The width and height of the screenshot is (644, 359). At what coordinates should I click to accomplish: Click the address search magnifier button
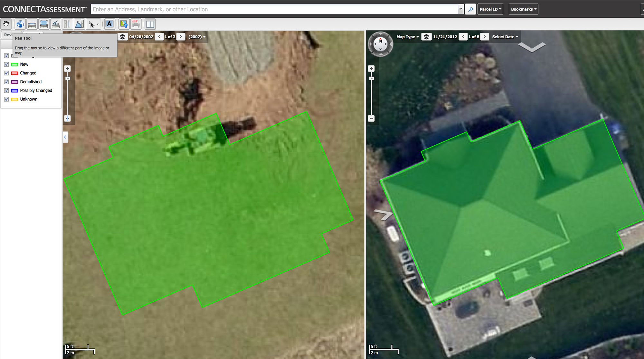pyautogui.click(x=470, y=9)
